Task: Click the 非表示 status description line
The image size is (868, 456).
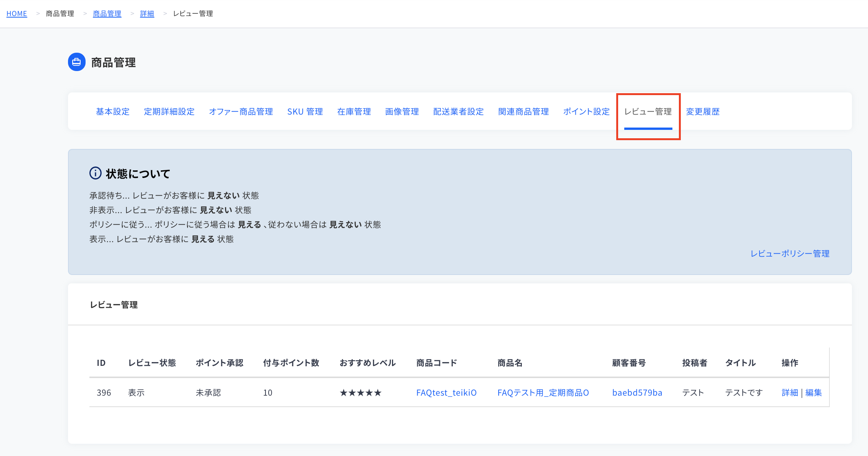Action: (x=170, y=210)
